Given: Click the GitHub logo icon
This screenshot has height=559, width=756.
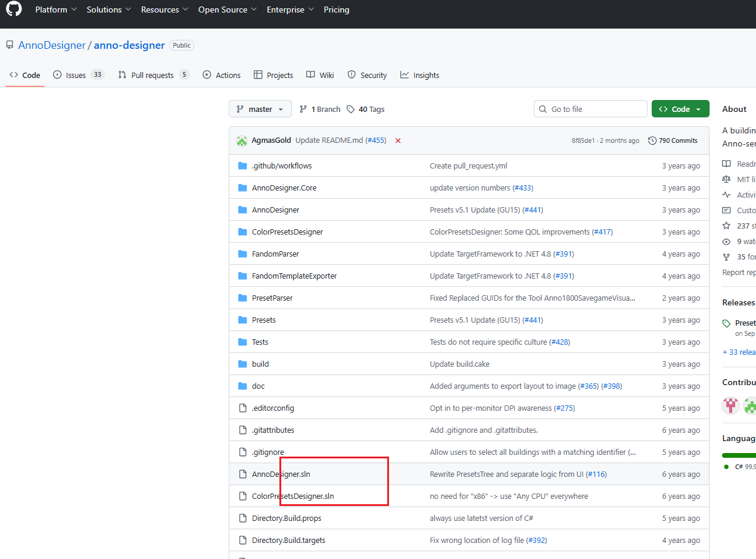Looking at the screenshot, I should click(14, 9).
